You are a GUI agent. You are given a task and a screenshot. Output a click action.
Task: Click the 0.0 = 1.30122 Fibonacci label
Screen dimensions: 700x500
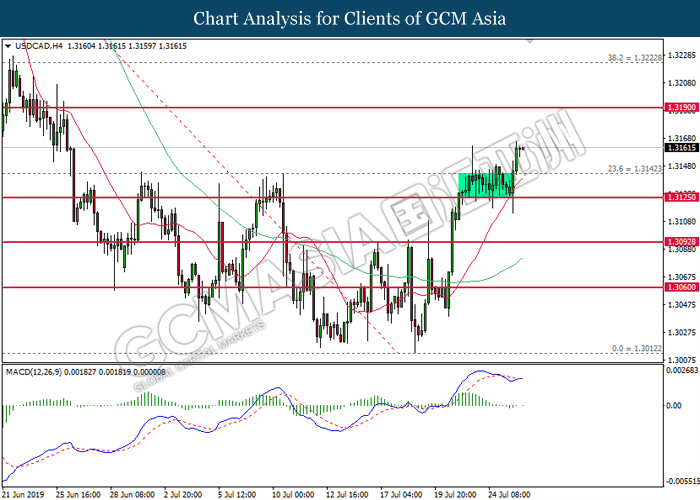(634, 349)
